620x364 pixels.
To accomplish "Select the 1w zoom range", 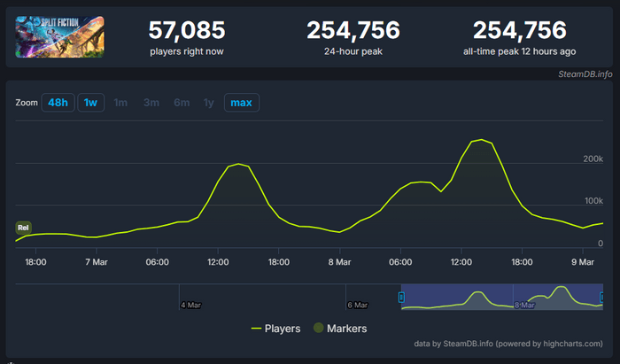I will [x=90, y=103].
